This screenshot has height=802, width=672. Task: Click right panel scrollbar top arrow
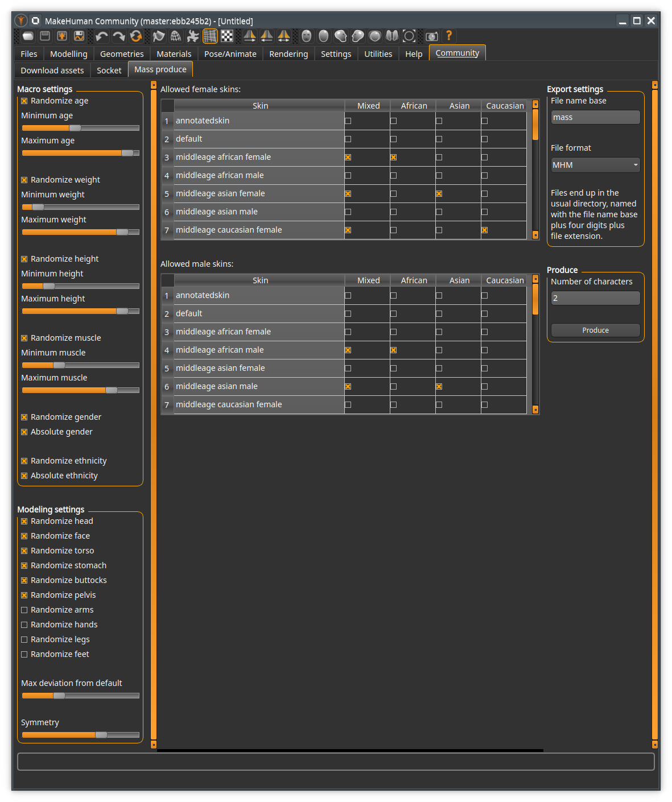click(655, 85)
